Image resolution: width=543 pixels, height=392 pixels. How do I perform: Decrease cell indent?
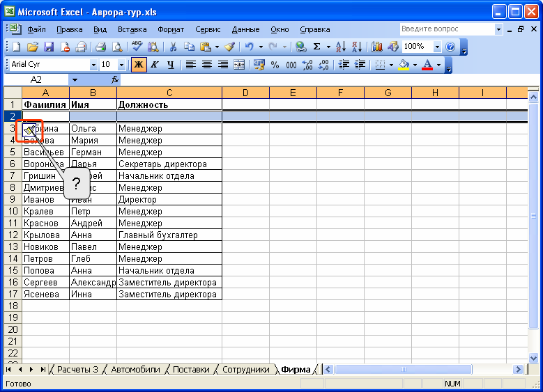pos(344,65)
